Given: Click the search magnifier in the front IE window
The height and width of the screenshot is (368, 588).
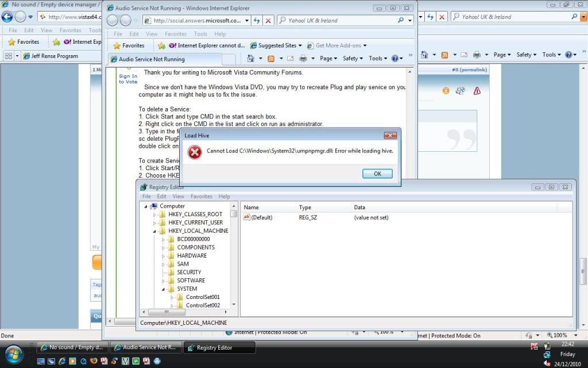Looking at the screenshot, I should tap(400, 20).
